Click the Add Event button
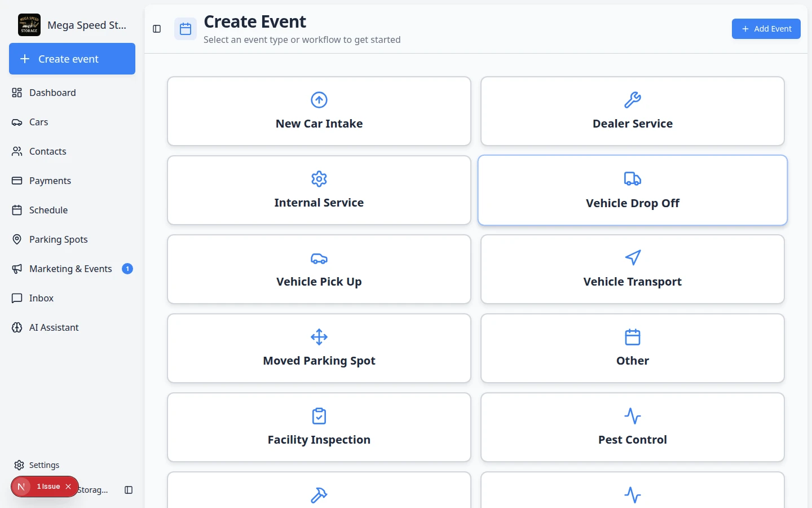The height and width of the screenshot is (508, 812). 766,29
